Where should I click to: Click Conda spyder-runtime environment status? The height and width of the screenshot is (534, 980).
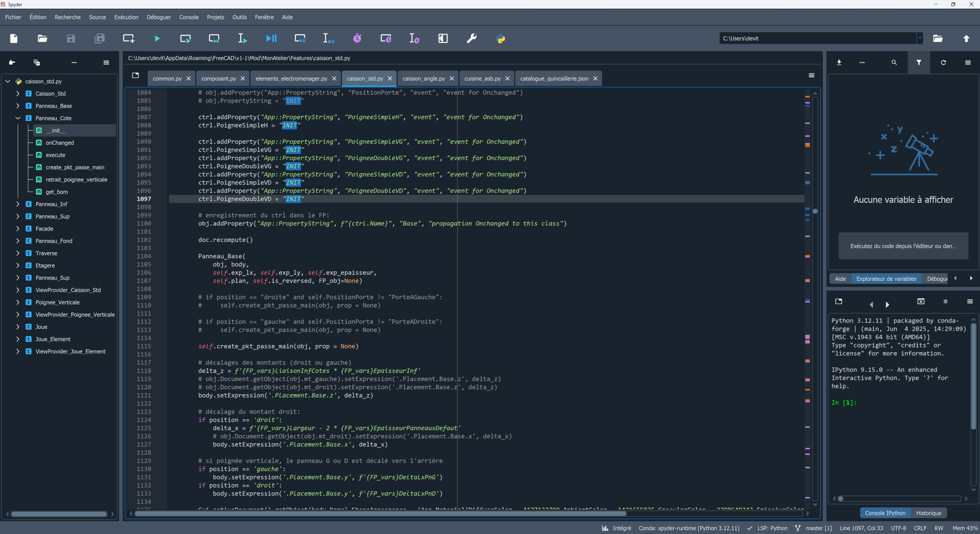pos(689,528)
